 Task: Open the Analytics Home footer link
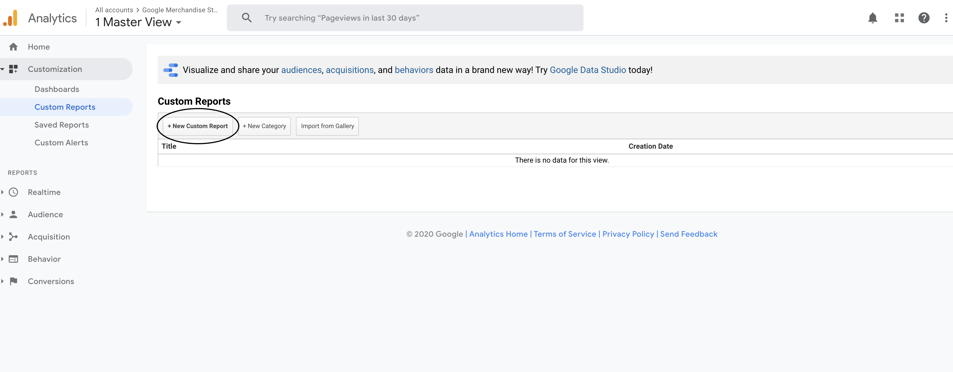pyautogui.click(x=498, y=234)
